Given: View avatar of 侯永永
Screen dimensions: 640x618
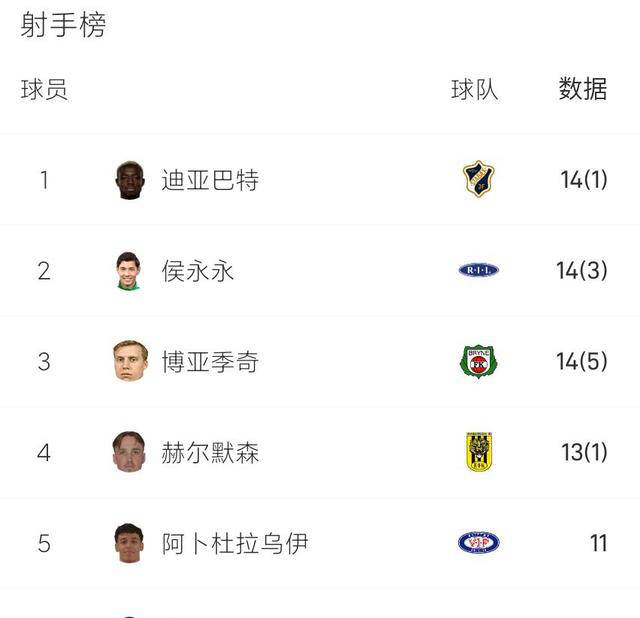Looking at the screenshot, I should (129, 271).
